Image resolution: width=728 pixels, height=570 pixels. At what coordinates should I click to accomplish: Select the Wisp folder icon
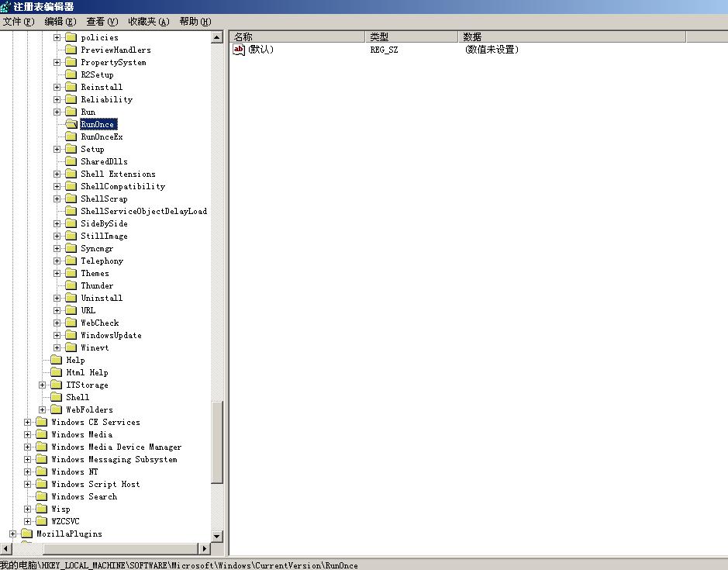click(41, 510)
